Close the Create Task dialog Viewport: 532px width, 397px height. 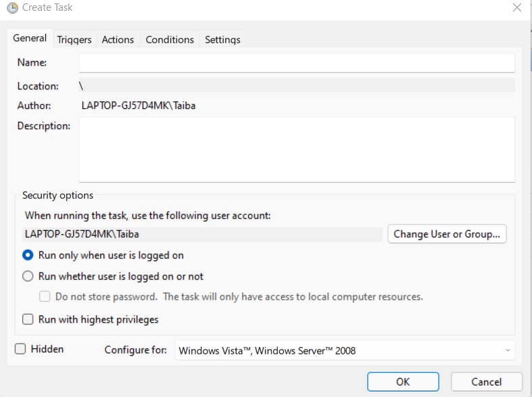(x=516, y=8)
